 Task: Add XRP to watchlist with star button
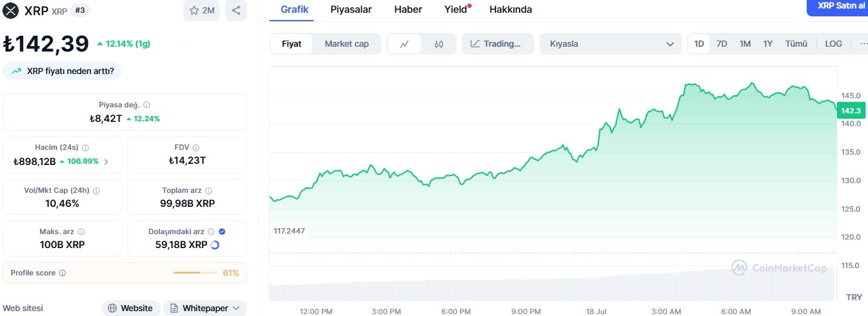click(x=202, y=10)
